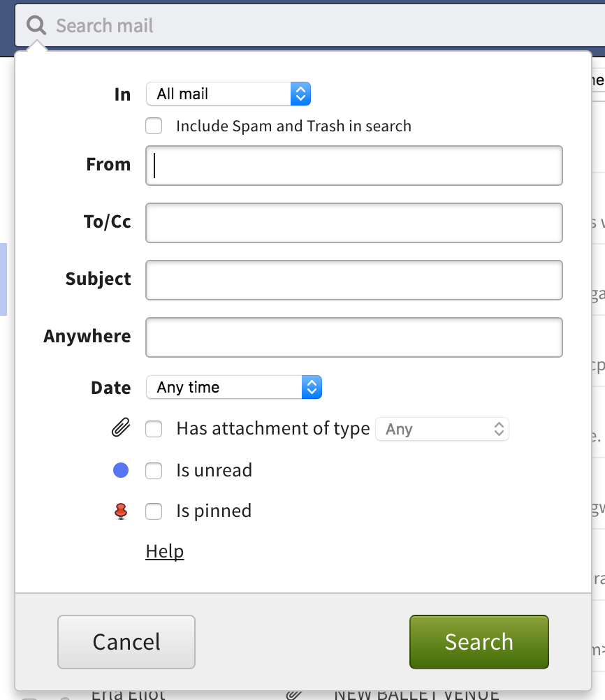Viewport: 605px width, 700px height.
Task: Click the red pushpin pinned icon
Action: [x=121, y=511]
